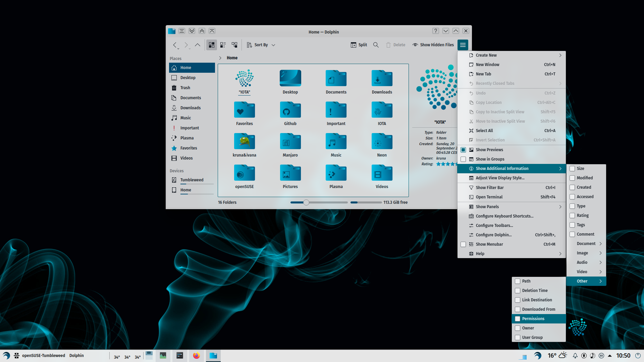The height and width of the screenshot is (362, 644).
Task: Expand the Audio submenu
Action: pyautogui.click(x=586, y=262)
